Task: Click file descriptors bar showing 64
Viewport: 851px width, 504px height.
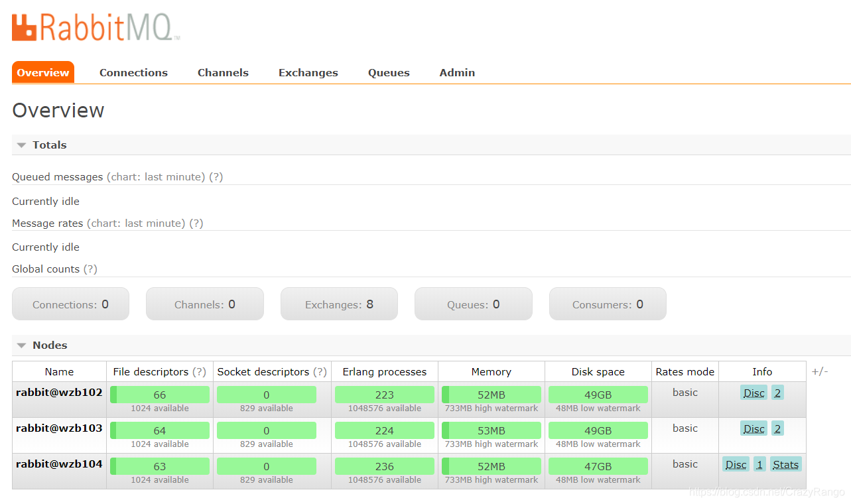Action: click(160, 430)
